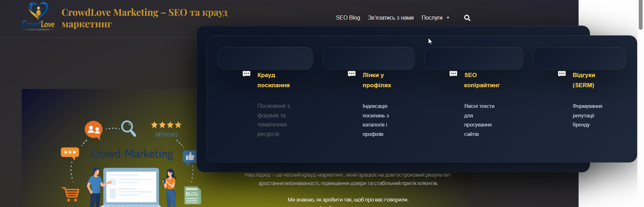Click speech bubble icon beside SEO копірайтинг
Screen dimensions: 644x207
coord(453,74)
